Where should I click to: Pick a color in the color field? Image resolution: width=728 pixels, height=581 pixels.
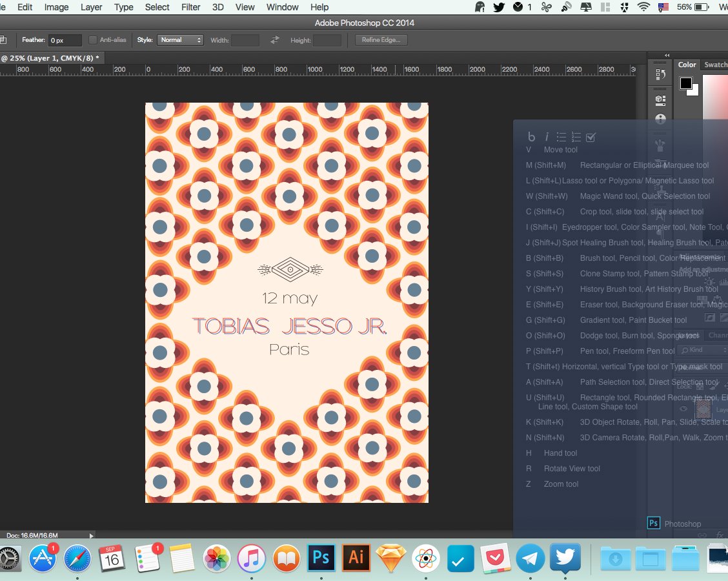(716, 96)
